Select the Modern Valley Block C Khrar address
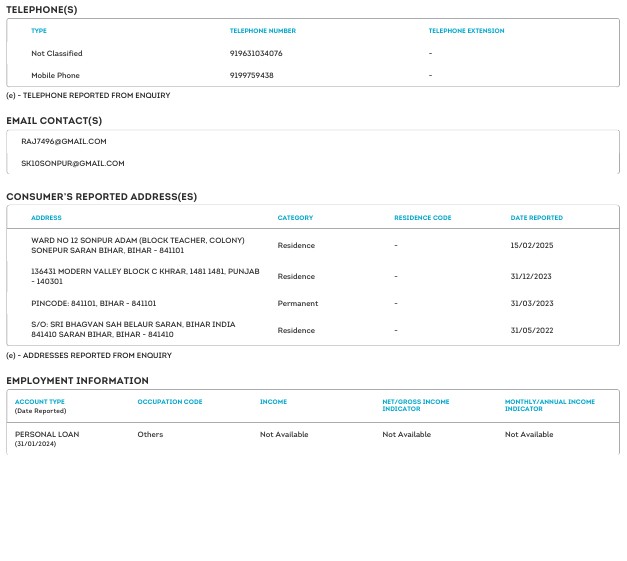 [x=145, y=276]
